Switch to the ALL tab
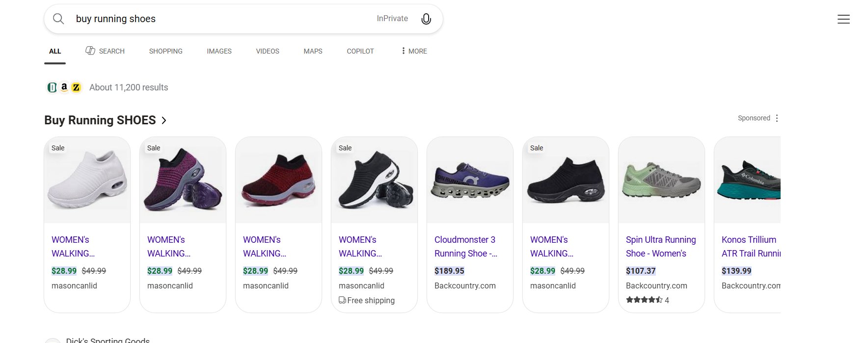This screenshot has width=868, height=343. pyautogui.click(x=55, y=51)
